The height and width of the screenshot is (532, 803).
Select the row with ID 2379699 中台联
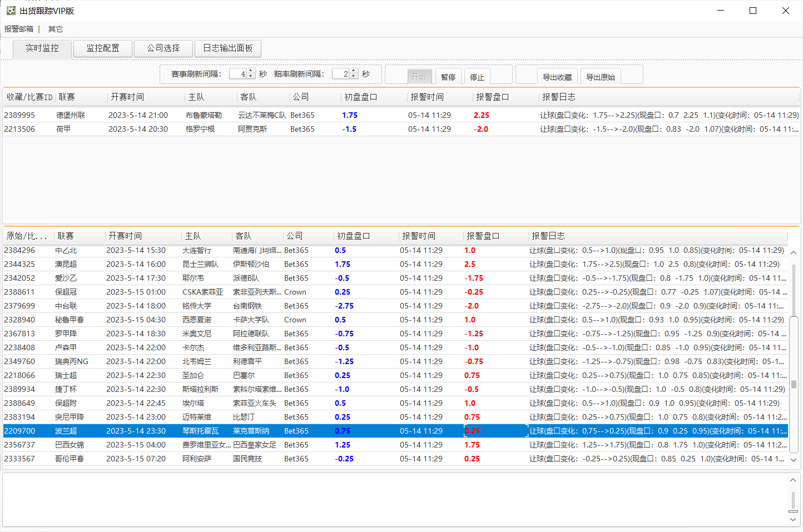click(395, 306)
